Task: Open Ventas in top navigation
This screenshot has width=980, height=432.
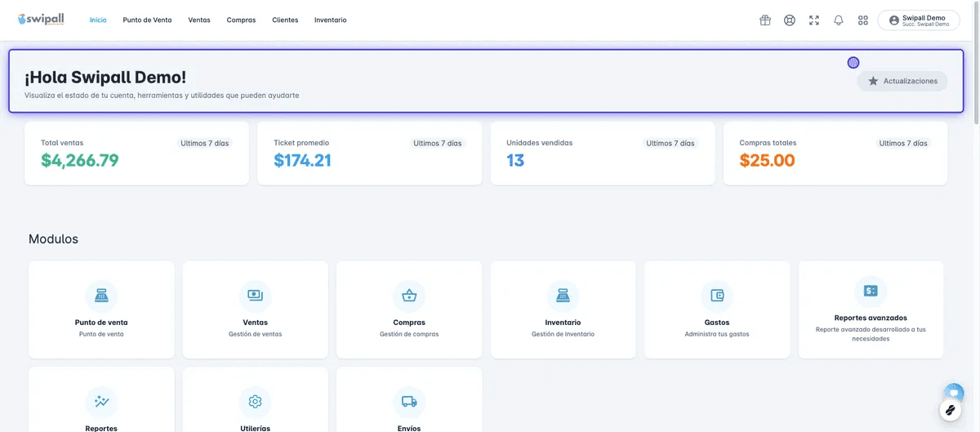Action: point(199,20)
